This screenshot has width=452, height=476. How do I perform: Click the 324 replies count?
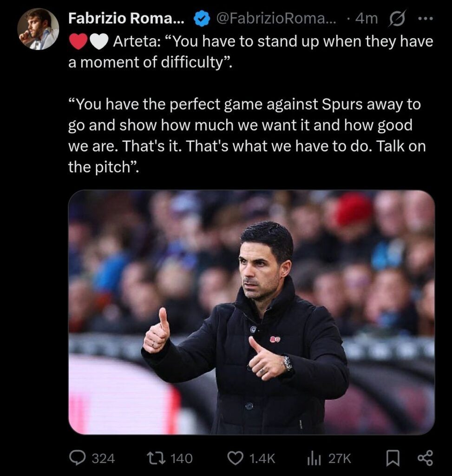(x=103, y=459)
